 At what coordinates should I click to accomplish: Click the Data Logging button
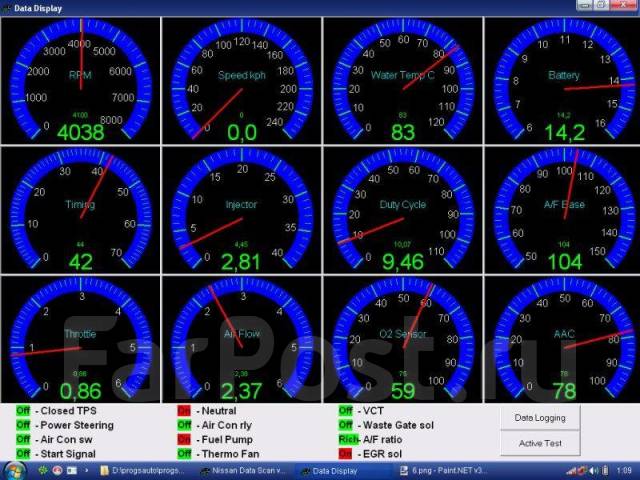point(540,418)
